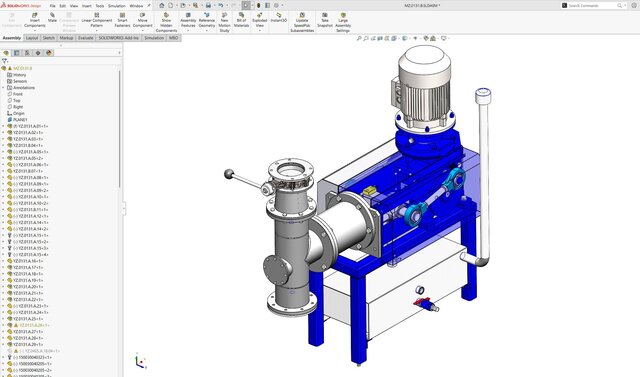Click the Zoom to Fit view icon
640x377 pixels.
(359, 38)
